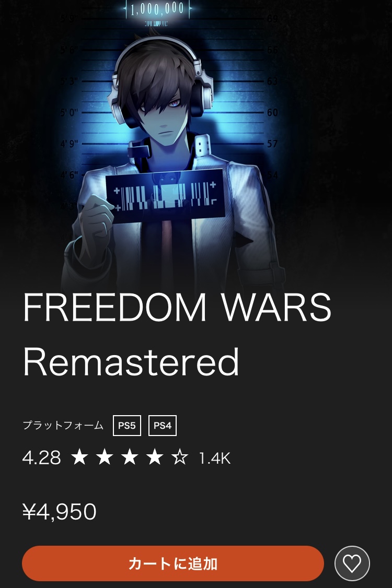Add FREEDOM WARS Remastered to wishlist heart
The height and width of the screenshot is (588, 392).
(x=352, y=563)
